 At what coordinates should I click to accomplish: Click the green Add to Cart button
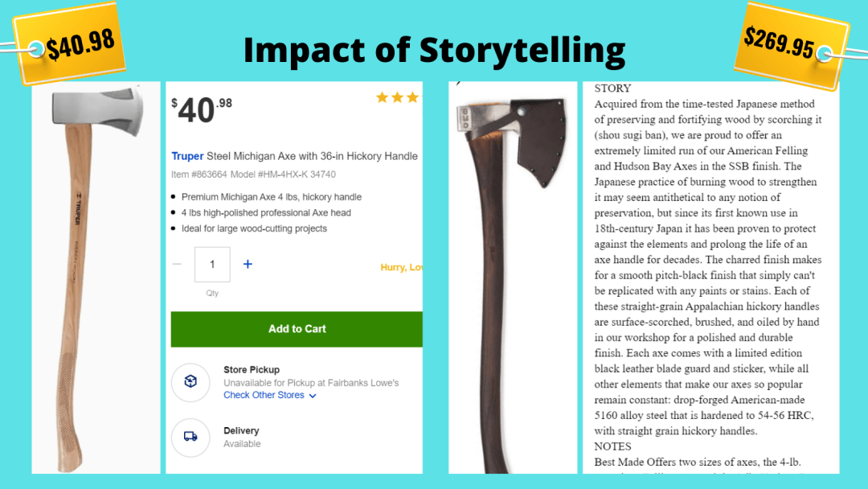tap(297, 329)
